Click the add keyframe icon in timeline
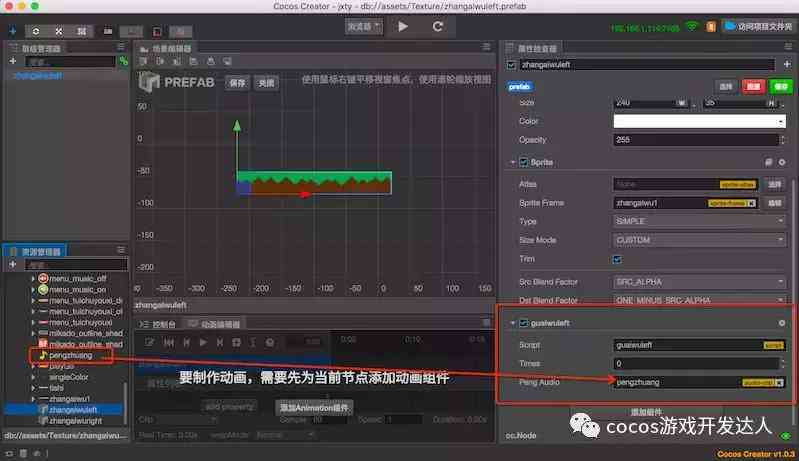Image resolution: width=799 pixels, height=461 pixels. [236, 343]
